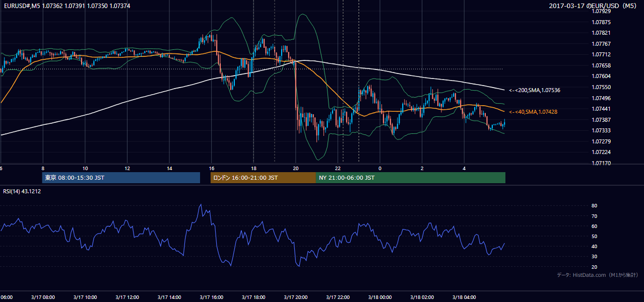Click price axis value 1.07333

click(x=601, y=130)
